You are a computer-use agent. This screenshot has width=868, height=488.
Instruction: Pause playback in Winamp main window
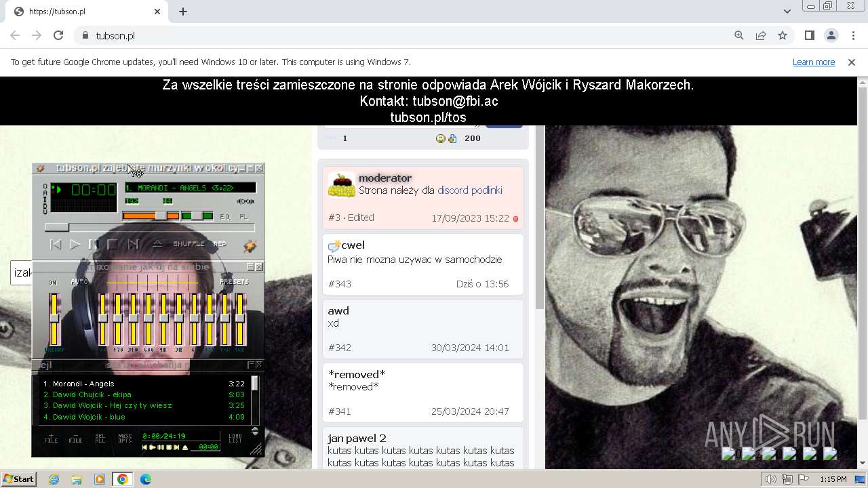point(94,244)
